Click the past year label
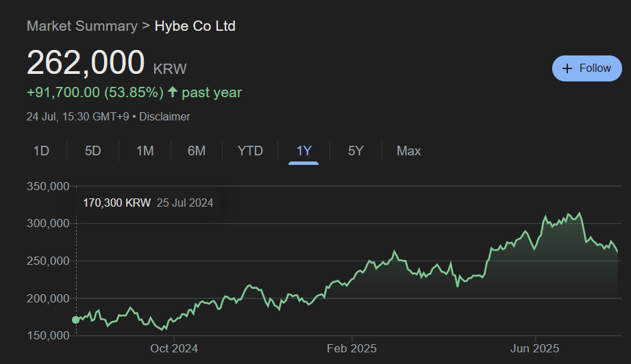Viewport: 631px width, 364px height. 212,92
